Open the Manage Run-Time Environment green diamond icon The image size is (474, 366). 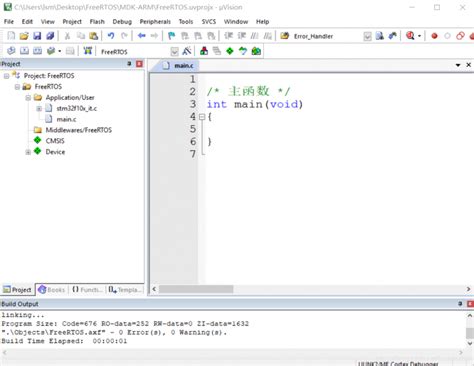[230, 51]
